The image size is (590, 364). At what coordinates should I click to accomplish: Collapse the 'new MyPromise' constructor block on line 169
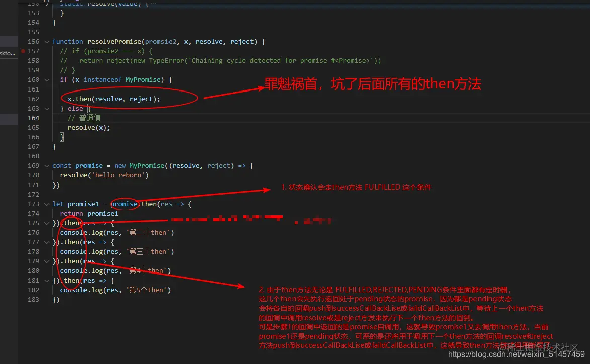pos(46,165)
